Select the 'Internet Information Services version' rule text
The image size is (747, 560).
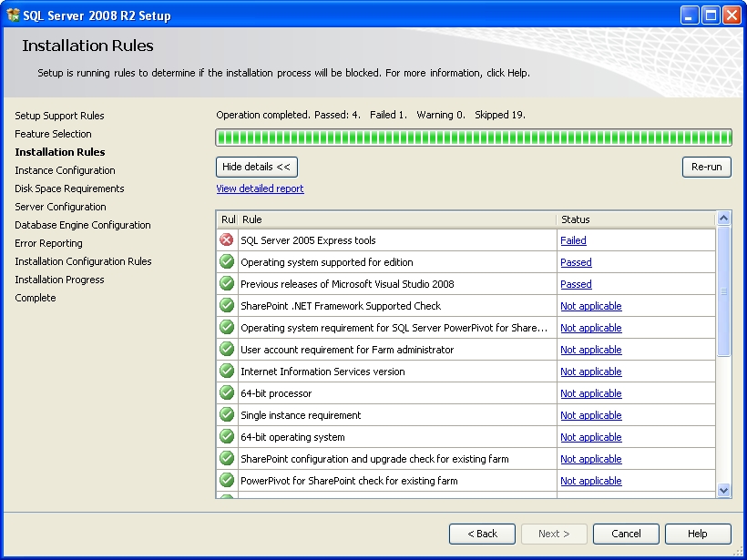[322, 372]
